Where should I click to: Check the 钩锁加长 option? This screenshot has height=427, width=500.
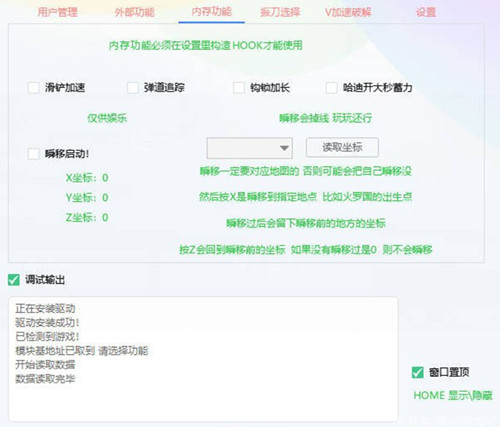[239, 88]
